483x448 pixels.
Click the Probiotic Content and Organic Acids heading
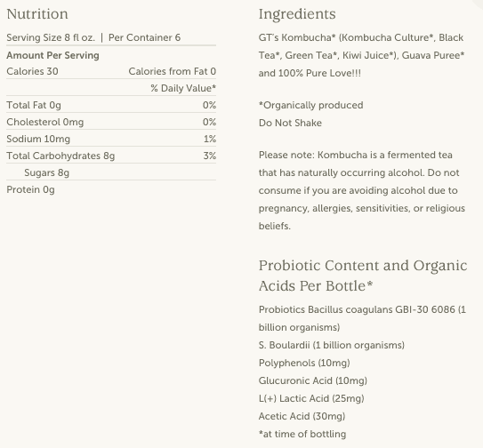(363, 276)
